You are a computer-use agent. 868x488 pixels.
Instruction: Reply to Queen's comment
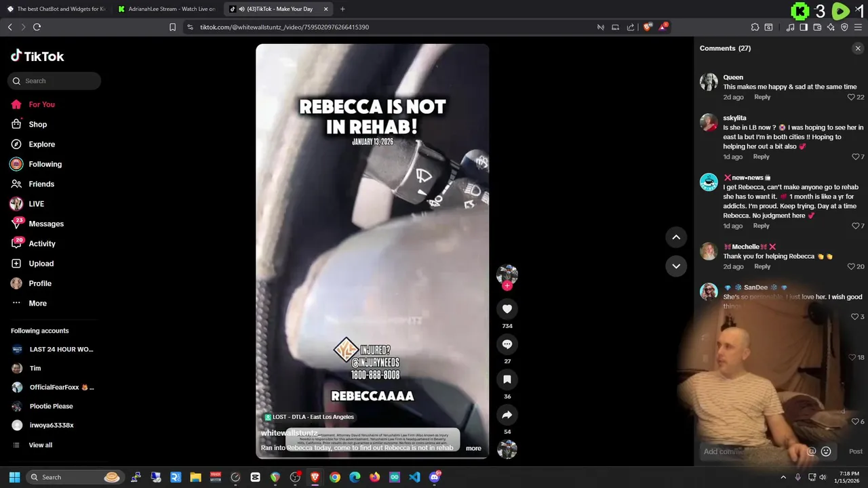coord(762,97)
